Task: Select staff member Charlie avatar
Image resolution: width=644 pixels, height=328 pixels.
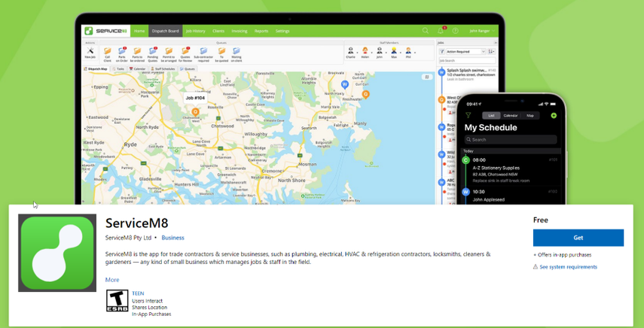Action: click(x=351, y=52)
